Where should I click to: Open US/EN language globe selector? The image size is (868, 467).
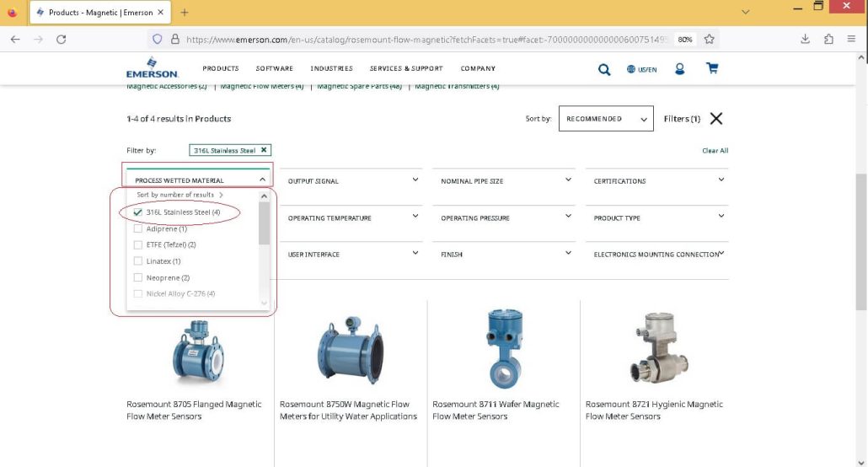point(641,69)
